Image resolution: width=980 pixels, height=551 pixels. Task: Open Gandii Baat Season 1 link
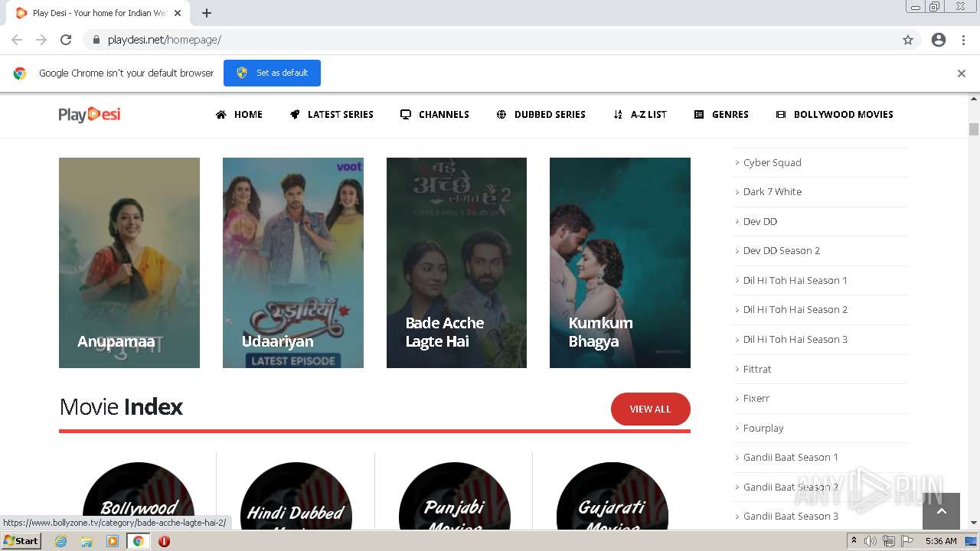pos(791,457)
